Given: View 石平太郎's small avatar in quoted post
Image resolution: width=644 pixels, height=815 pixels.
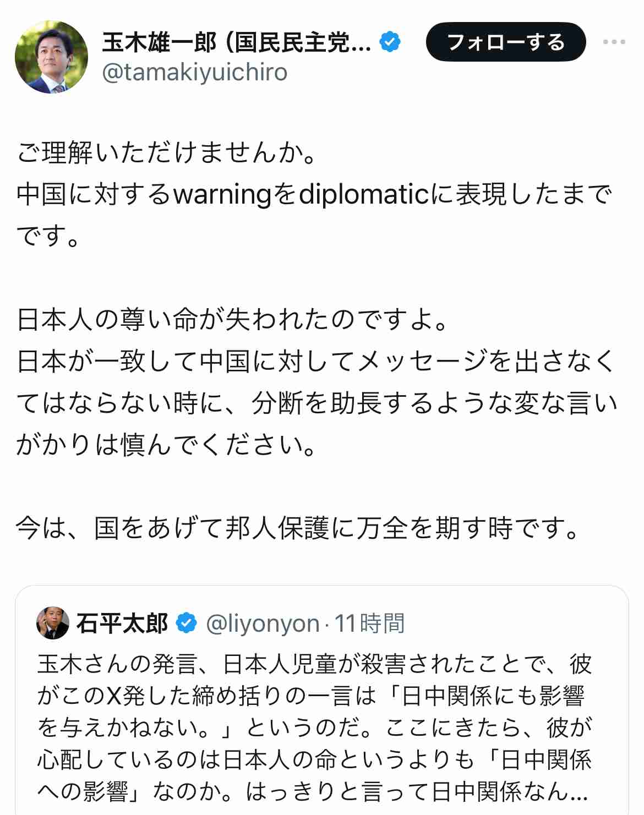Looking at the screenshot, I should (53, 623).
